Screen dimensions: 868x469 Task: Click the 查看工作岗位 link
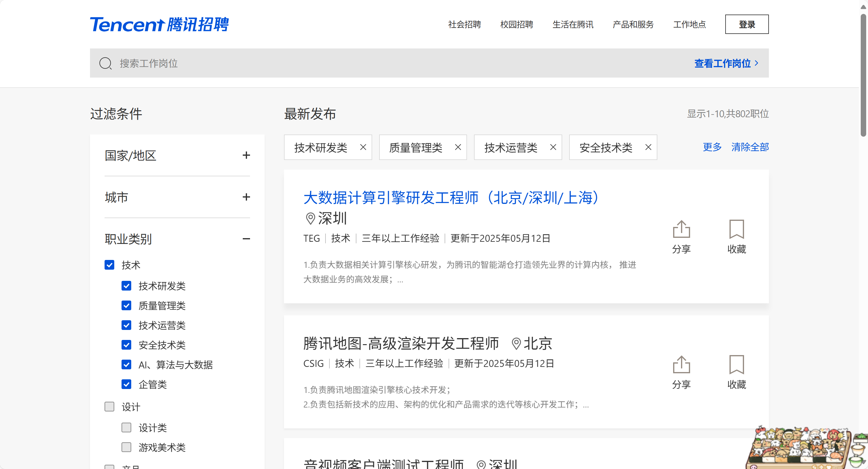click(x=723, y=63)
